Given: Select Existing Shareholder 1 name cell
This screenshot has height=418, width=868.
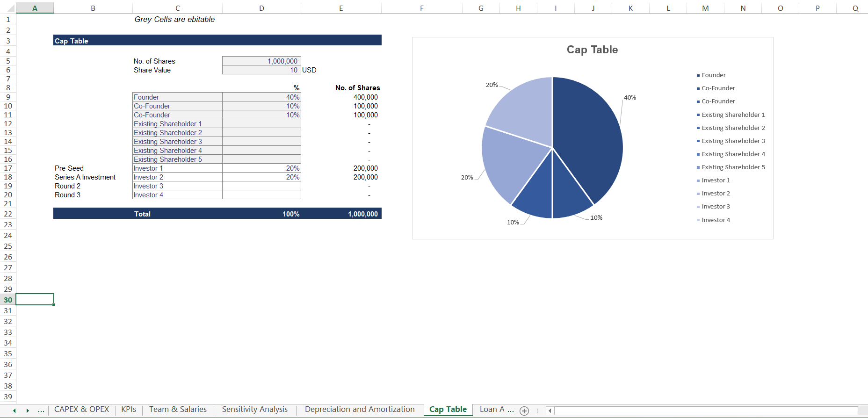Looking at the screenshot, I should click(x=177, y=123).
